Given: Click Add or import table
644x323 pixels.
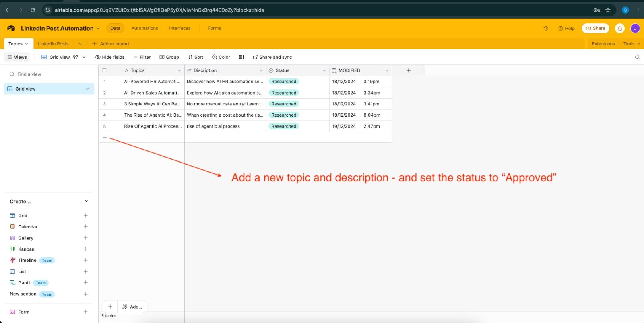Looking at the screenshot, I should point(111,44).
